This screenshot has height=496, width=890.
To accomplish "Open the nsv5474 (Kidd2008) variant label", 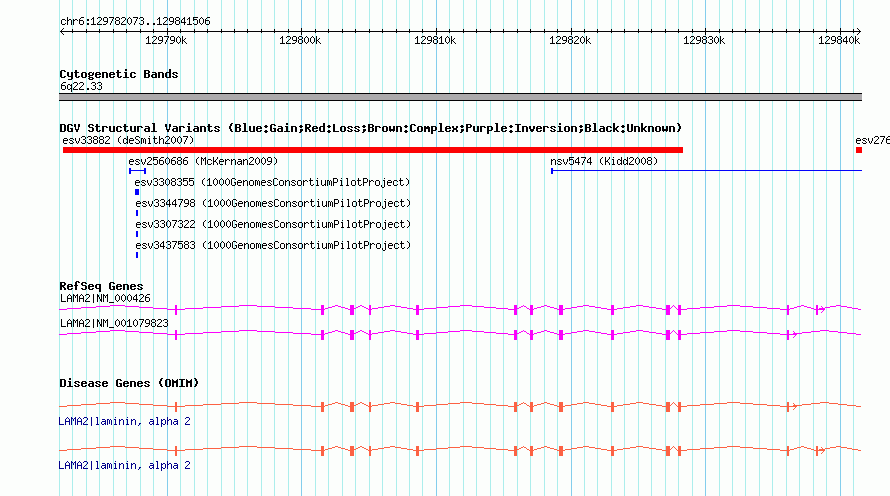I will [x=604, y=161].
